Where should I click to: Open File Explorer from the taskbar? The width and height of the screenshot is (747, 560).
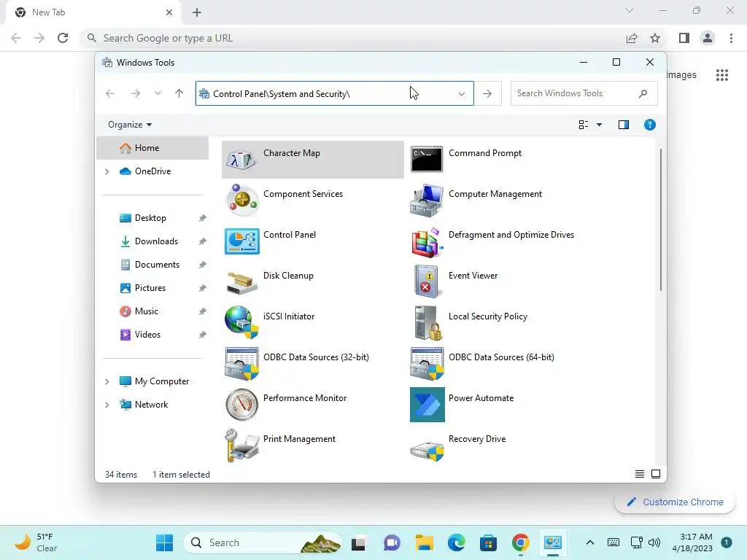(424, 542)
